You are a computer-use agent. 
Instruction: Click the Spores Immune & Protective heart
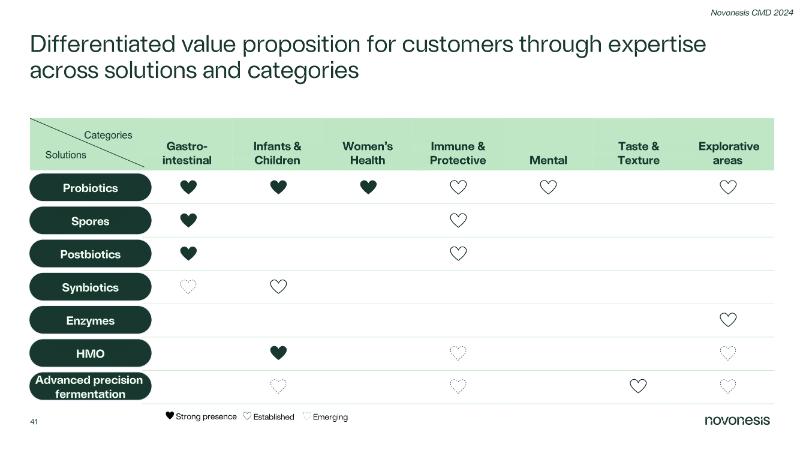pyautogui.click(x=458, y=220)
